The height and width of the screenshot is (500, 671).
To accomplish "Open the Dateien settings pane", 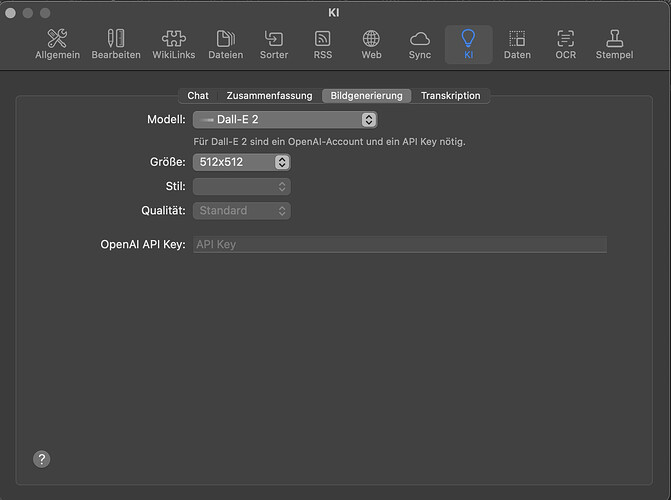I will 226,45.
